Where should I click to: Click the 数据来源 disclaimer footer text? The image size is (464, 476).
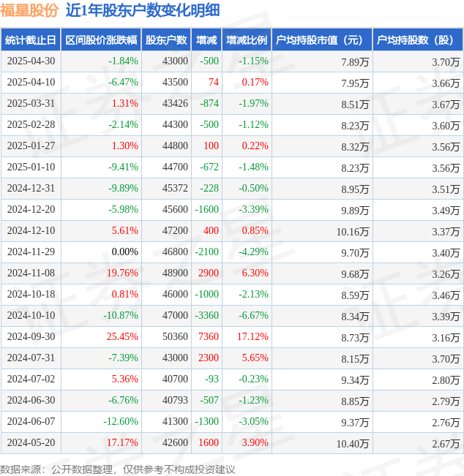[x=118, y=469]
